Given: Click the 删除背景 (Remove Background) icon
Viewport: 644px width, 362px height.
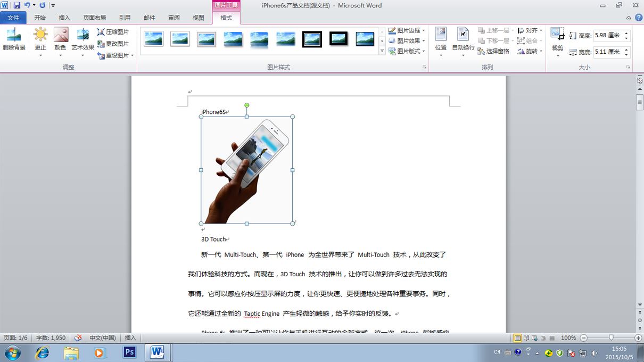Looking at the screenshot, I should coord(14,35).
